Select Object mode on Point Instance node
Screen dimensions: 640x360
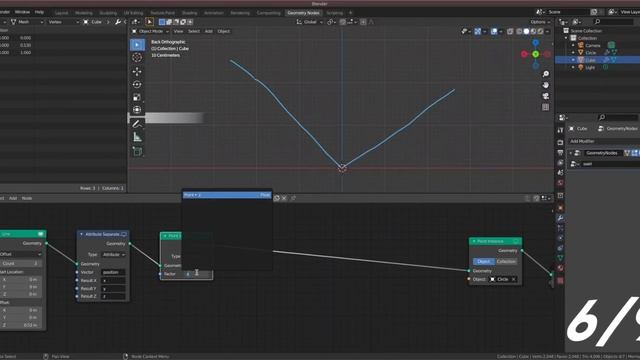pos(484,261)
